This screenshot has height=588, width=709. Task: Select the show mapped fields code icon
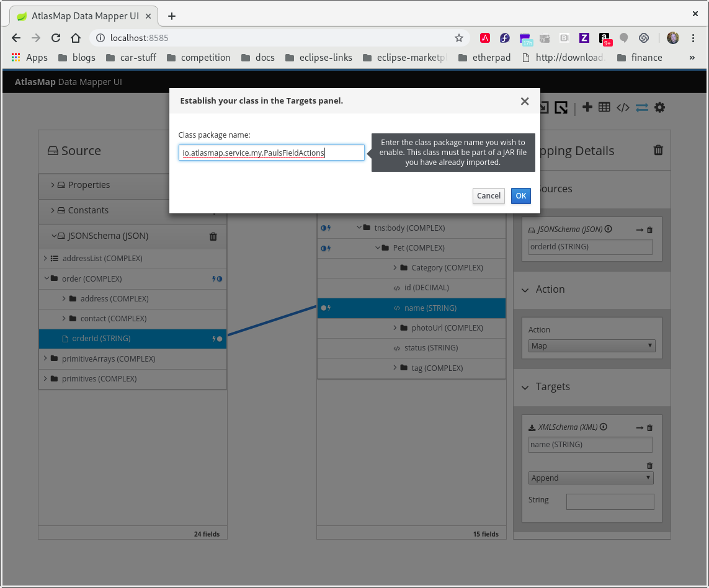(623, 107)
